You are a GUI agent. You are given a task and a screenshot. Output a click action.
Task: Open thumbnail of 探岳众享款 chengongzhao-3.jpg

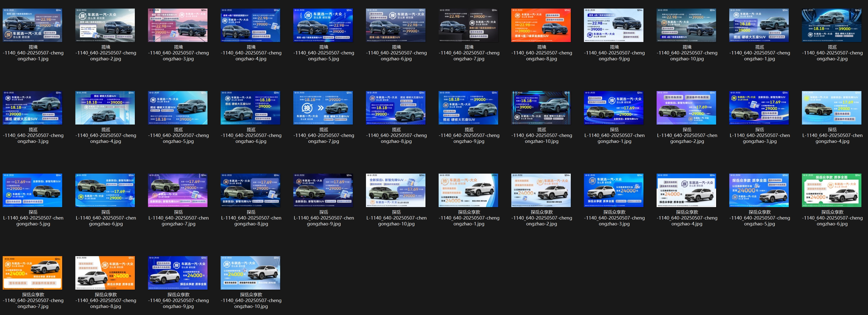click(x=614, y=190)
